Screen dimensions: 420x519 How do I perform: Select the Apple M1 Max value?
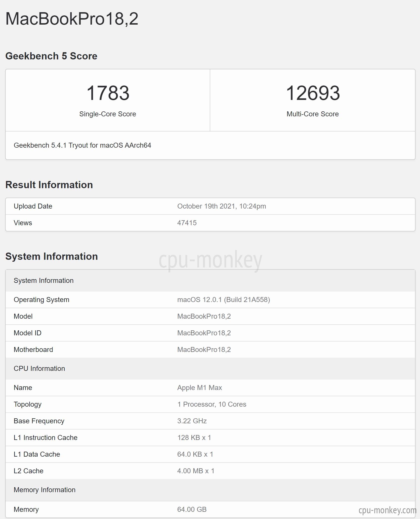pyautogui.click(x=199, y=388)
